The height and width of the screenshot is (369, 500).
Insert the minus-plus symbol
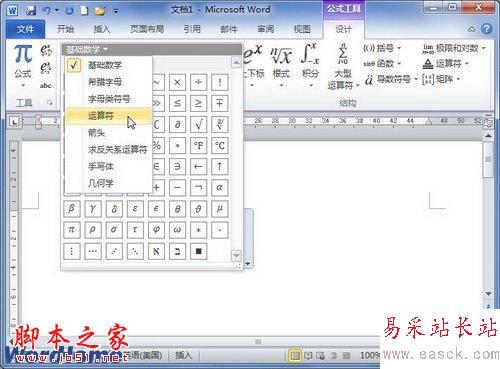point(220,103)
